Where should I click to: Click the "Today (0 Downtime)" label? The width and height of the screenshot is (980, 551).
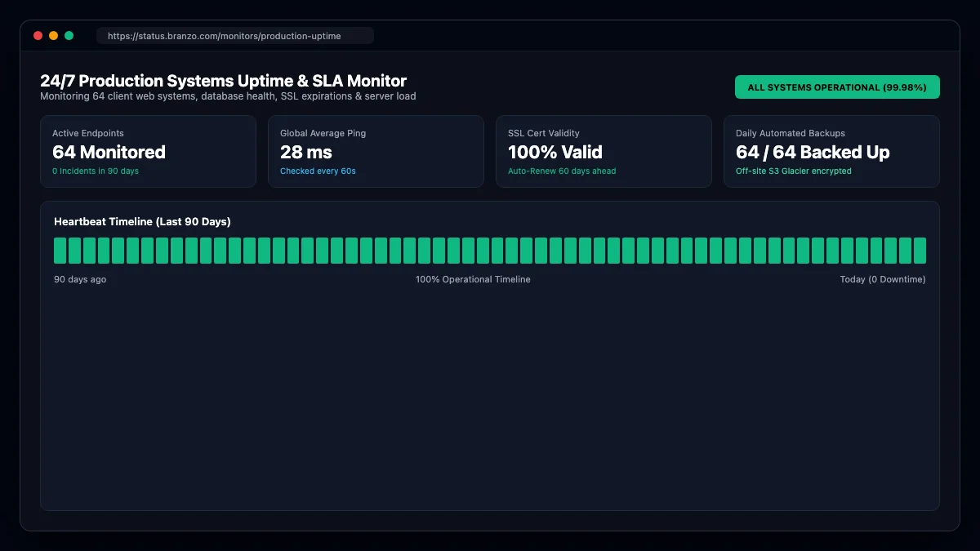coord(883,279)
